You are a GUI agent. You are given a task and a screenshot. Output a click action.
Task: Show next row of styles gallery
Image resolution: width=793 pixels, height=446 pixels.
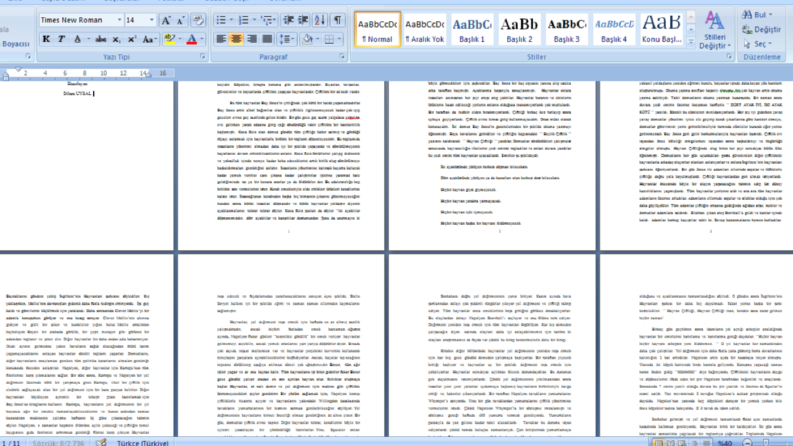click(x=691, y=29)
